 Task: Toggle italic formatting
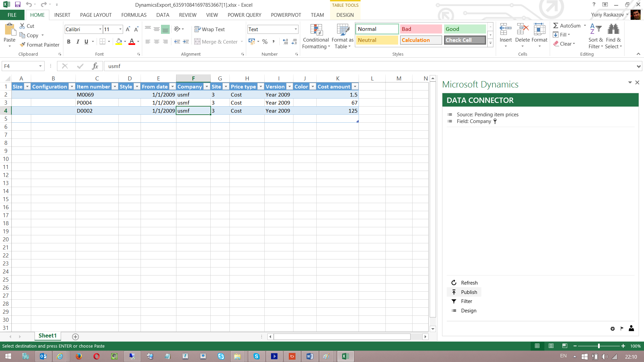(77, 42)
